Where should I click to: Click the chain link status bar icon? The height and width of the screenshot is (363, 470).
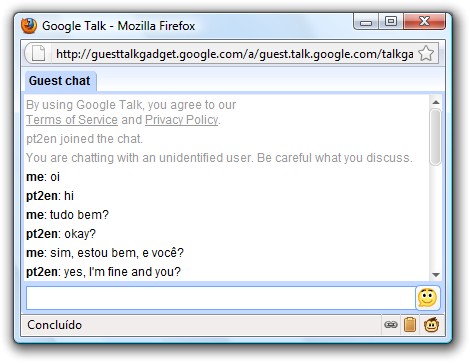[391, 324]
